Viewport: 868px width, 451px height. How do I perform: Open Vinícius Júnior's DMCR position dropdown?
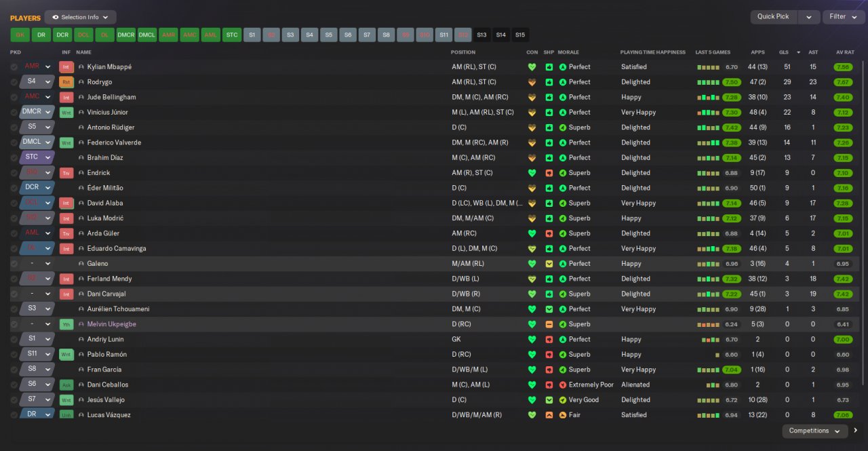point(37,112)
